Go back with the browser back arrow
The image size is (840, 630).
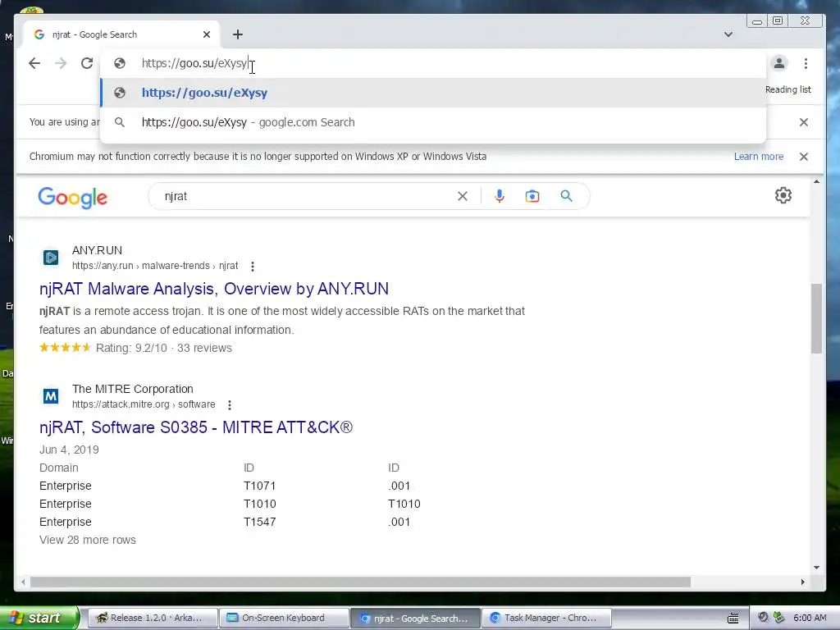point(34,63)
